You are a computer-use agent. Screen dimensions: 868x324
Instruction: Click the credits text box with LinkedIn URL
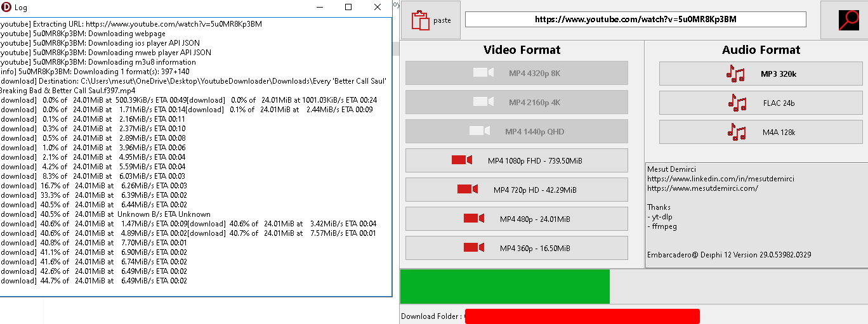tap(755, 212)
